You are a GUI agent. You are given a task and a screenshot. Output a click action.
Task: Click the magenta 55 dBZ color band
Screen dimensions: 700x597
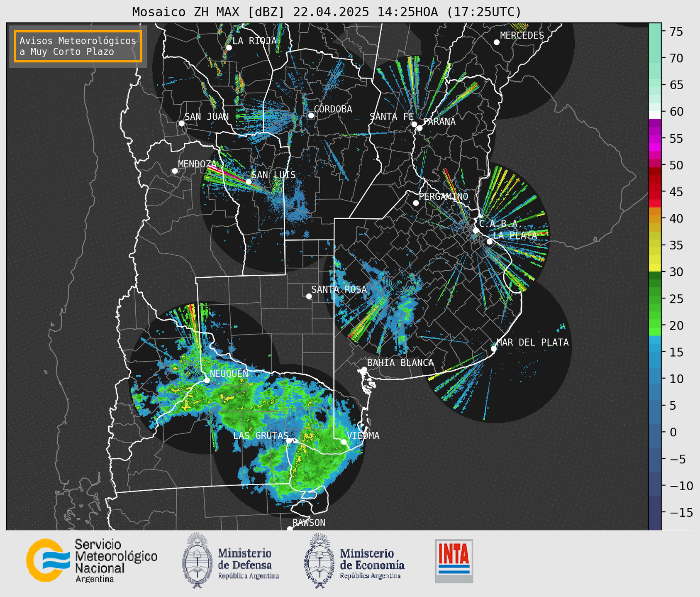[655, 139]
